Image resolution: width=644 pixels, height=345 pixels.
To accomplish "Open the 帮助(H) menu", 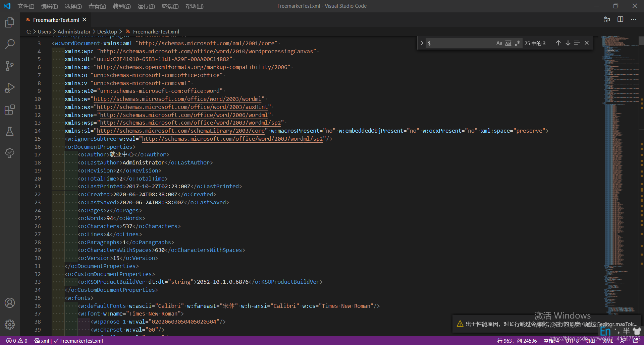I will (x=195, y=6).
